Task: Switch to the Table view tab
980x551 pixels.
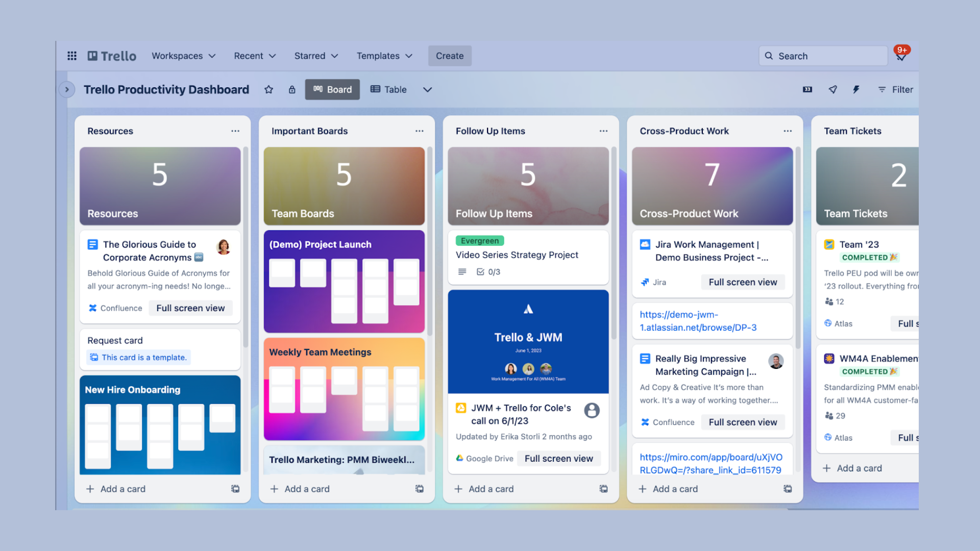Action: pos(388,89)
